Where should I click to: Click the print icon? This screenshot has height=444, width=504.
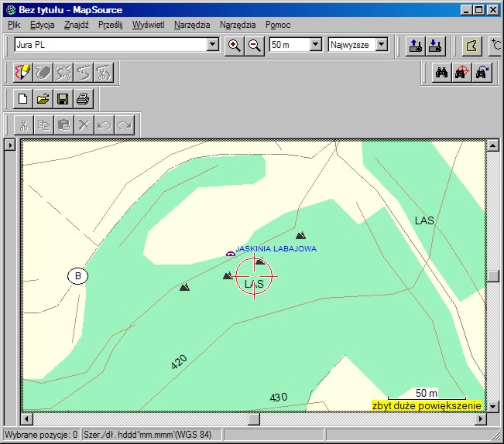pos(83,99)
